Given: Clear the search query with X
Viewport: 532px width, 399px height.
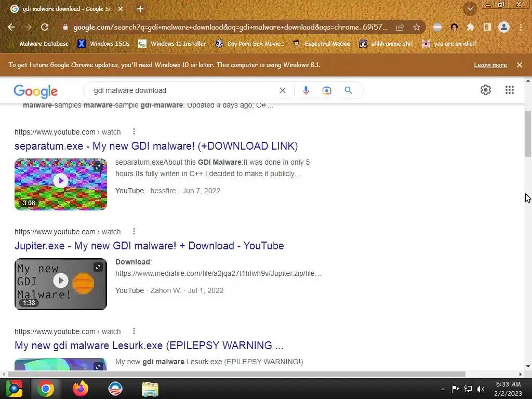Looking at the screenshot, I should (282, 90).
